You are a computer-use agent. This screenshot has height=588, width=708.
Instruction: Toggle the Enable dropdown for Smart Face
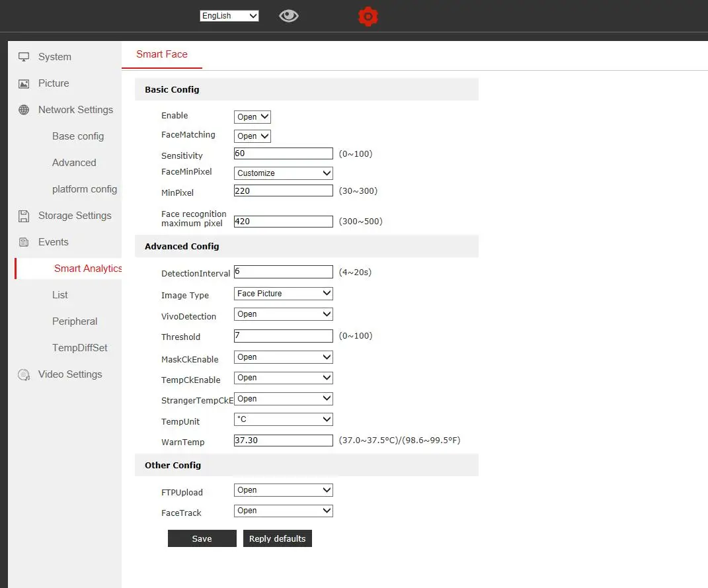(253, 117)
